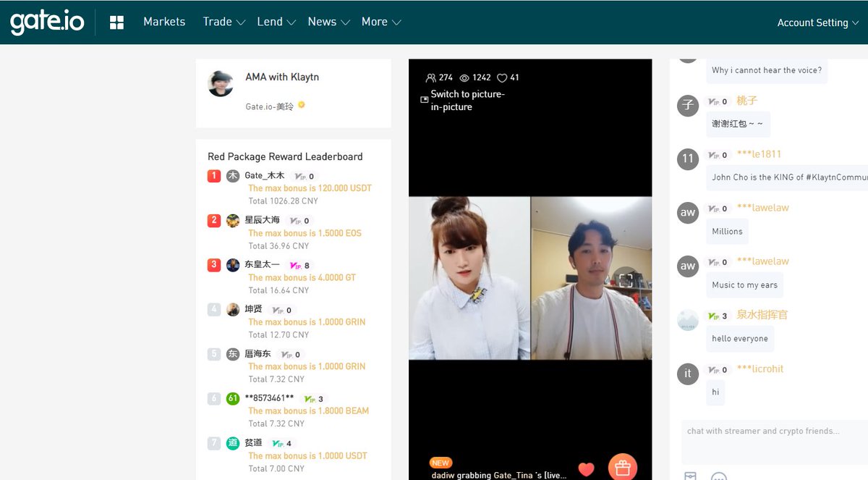Click 'The max bonus is 1.8000 BEAM'

(309, 410)
